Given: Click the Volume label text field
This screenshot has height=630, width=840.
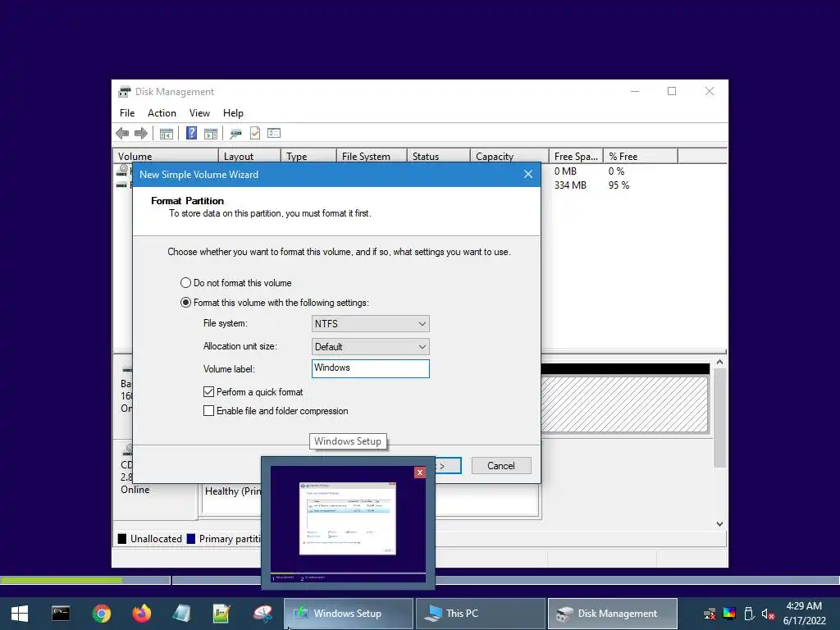Looking at the screenshot, I should tap(370, 368).
